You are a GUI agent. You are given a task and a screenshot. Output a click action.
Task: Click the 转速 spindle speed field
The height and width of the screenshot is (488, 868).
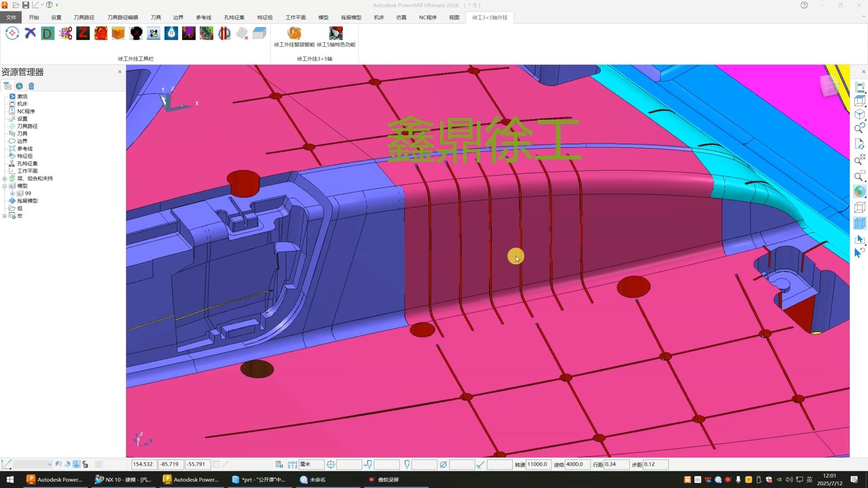538,465
